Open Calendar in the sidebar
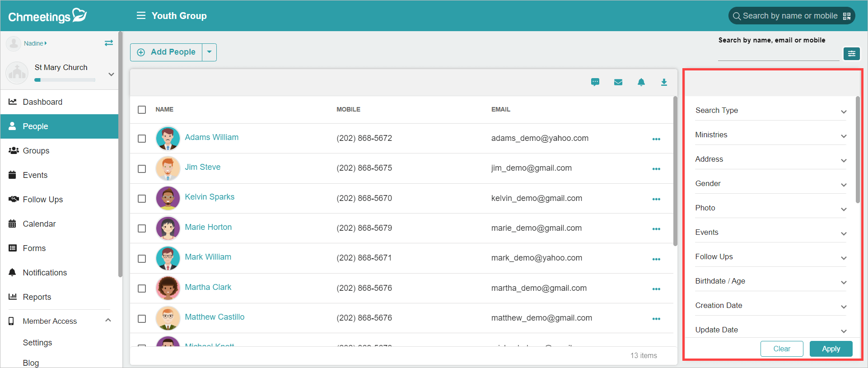The height and width of the screenshot is (368, 868). (59, 224)
